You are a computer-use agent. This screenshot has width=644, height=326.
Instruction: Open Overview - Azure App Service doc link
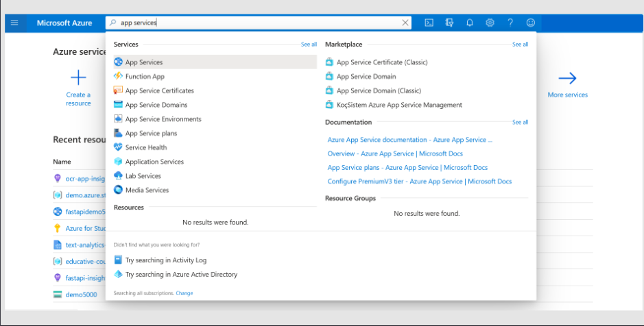click(395, 154)
